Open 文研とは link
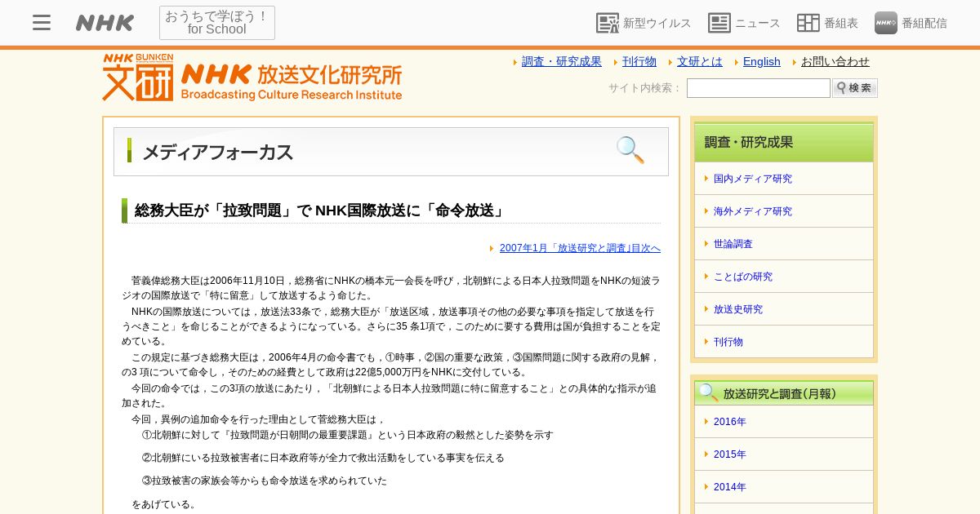The width and height of the screenshot is (980, 514). coord(700,61)
